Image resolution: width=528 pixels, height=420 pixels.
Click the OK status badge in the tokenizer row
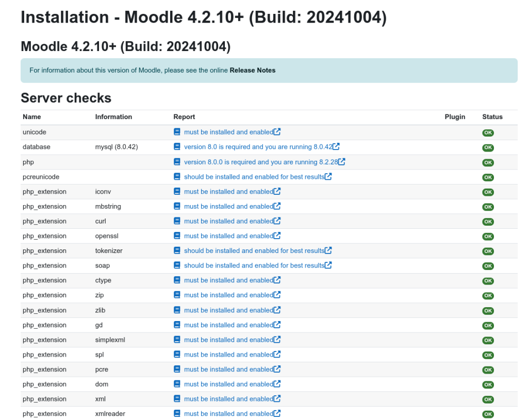pyautogui.click(x=488, y=251)
